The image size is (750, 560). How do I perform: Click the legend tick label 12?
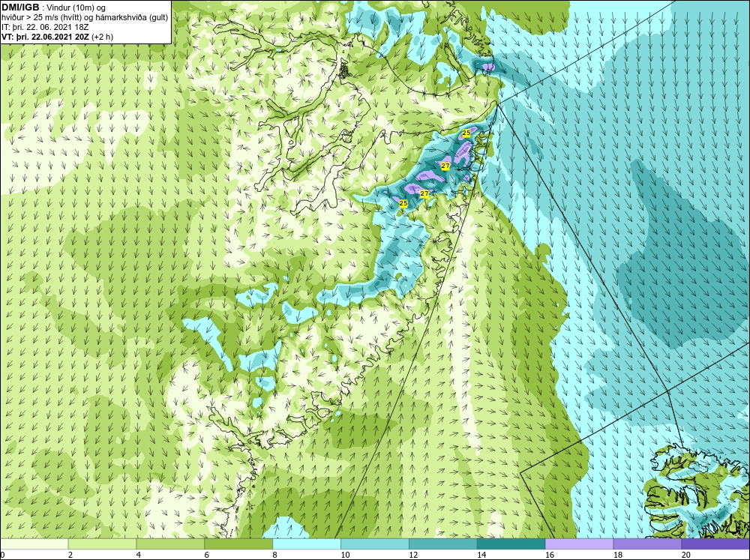[x=413, y=555]
